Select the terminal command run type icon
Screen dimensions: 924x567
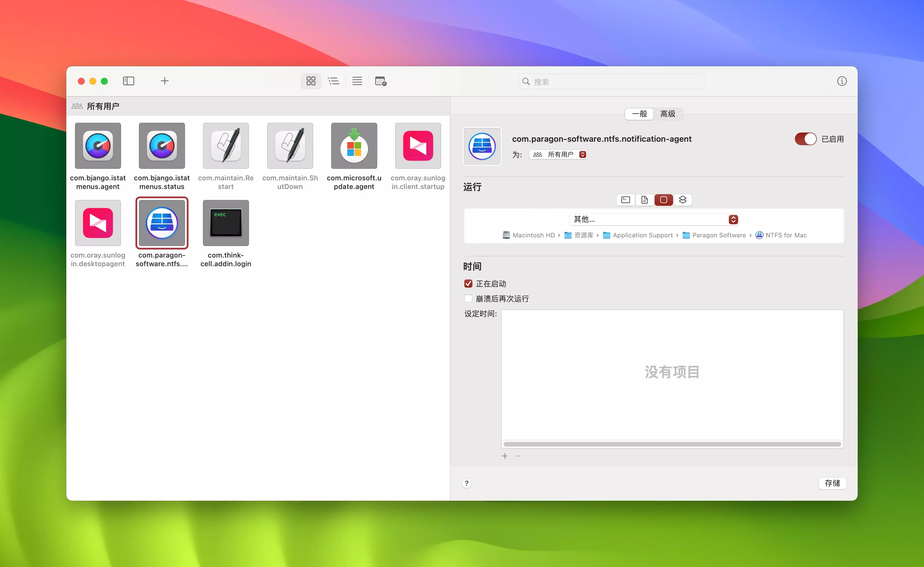(x=625, y=200)
